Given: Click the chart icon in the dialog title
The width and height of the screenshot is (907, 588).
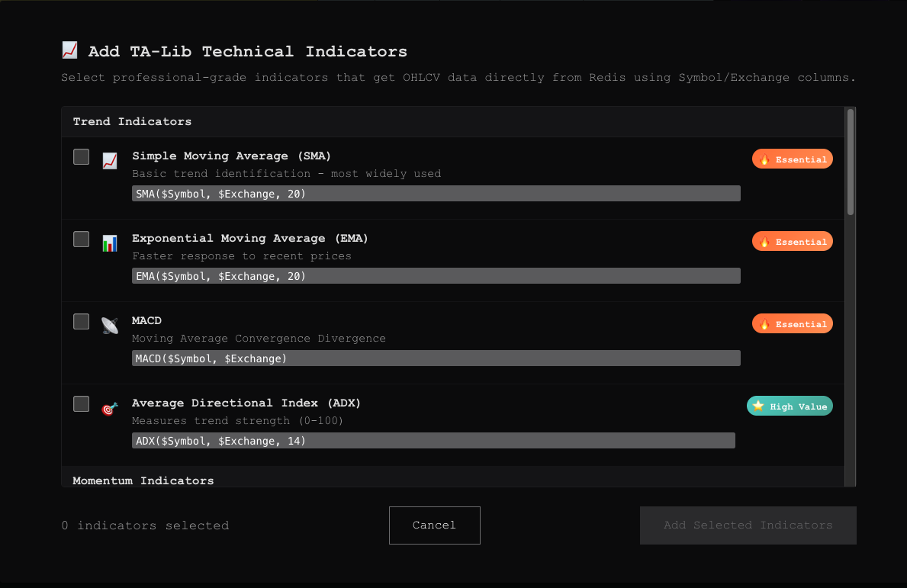Looking at the screenshot, I should tap(69, 50).
